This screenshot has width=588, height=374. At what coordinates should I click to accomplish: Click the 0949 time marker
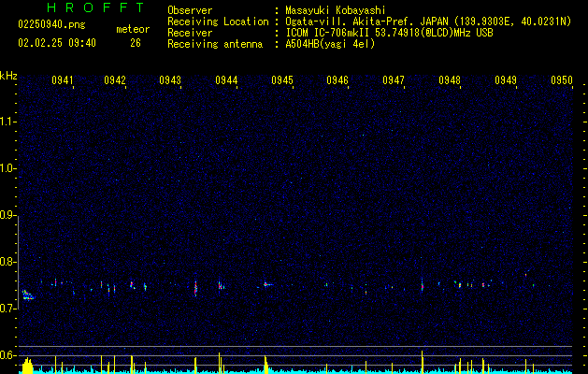pos(506,80)
